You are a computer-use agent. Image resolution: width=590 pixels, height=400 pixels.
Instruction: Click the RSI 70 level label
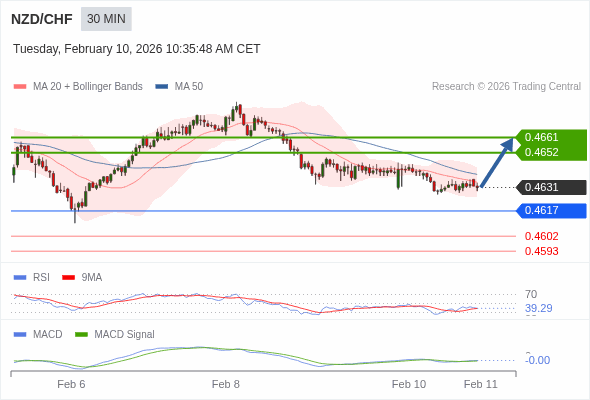pyautogui.click(x=531, y=294)
